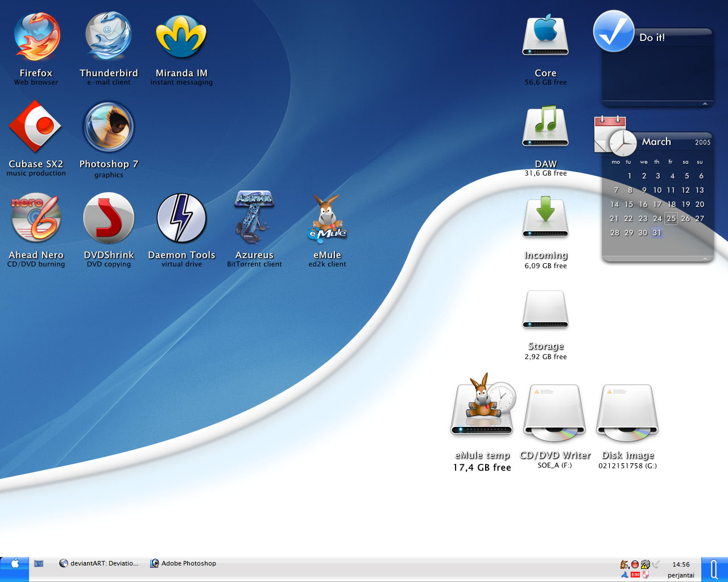Switch to Adobe Photoshop taskbar window

[x=183, y=563]
